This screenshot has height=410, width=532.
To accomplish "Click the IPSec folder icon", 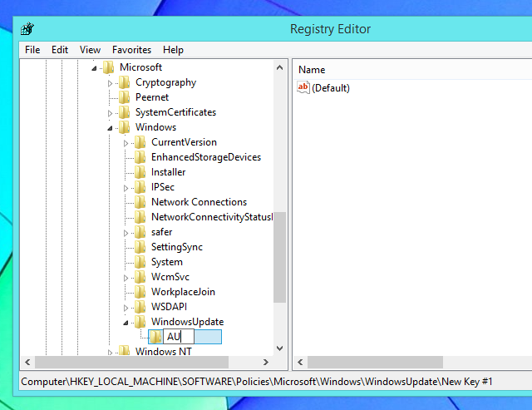I will pyautogui.click(x=140, y=186).
